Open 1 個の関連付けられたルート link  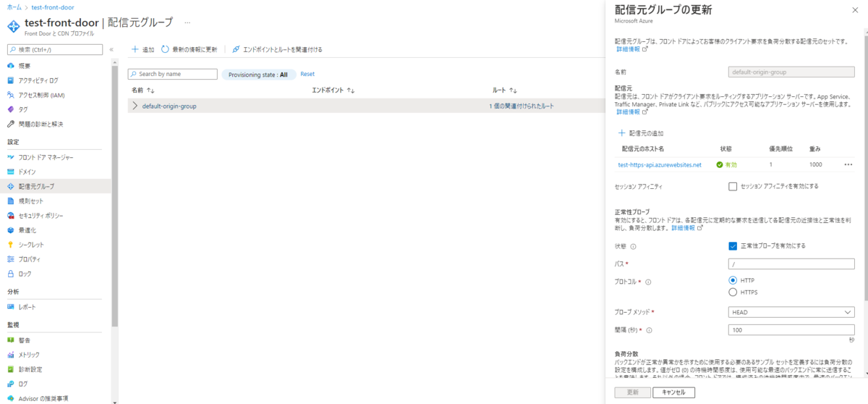(522, 106)
